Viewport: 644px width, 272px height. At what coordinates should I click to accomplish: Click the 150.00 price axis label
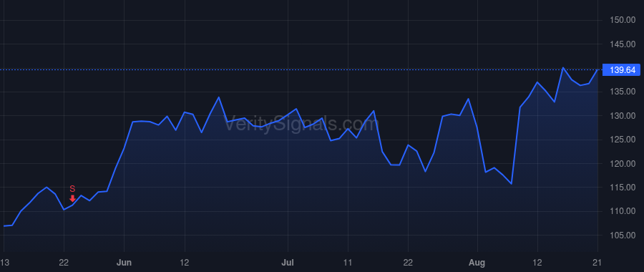(x=623, y=20)
